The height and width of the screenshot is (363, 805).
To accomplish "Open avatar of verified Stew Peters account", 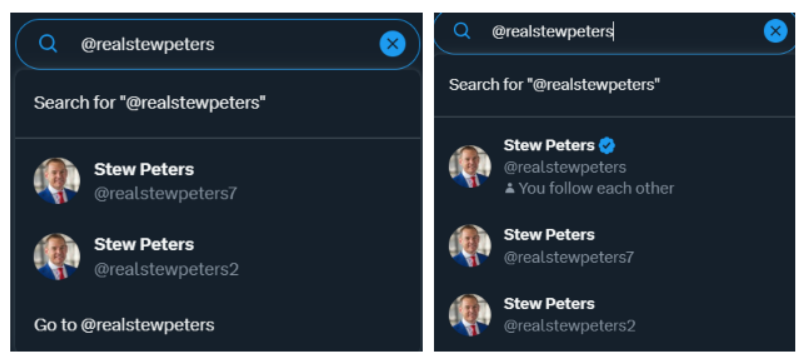I will click(470, 166).
